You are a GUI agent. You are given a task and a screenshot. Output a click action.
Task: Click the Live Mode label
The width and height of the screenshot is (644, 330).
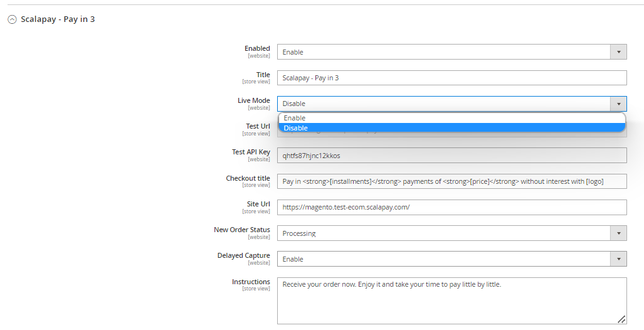tap(254, 100)
